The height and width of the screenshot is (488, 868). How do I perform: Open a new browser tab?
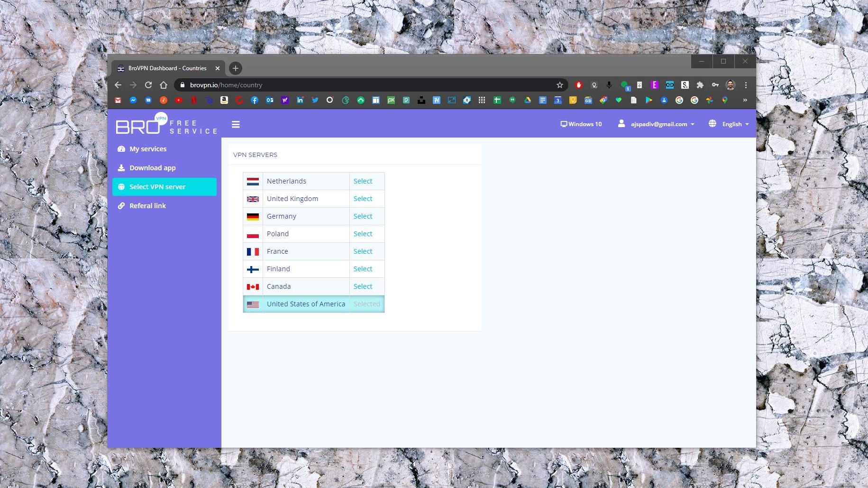coord(236,68)
